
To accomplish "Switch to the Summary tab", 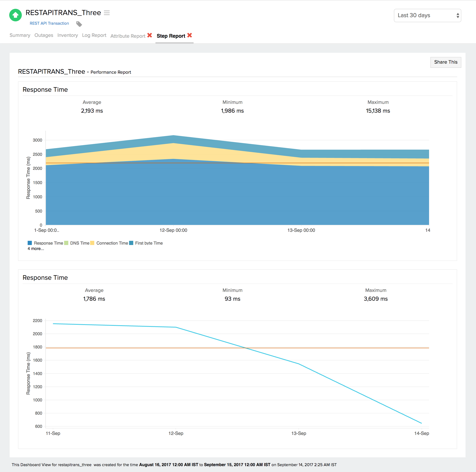I will point(20,35).
